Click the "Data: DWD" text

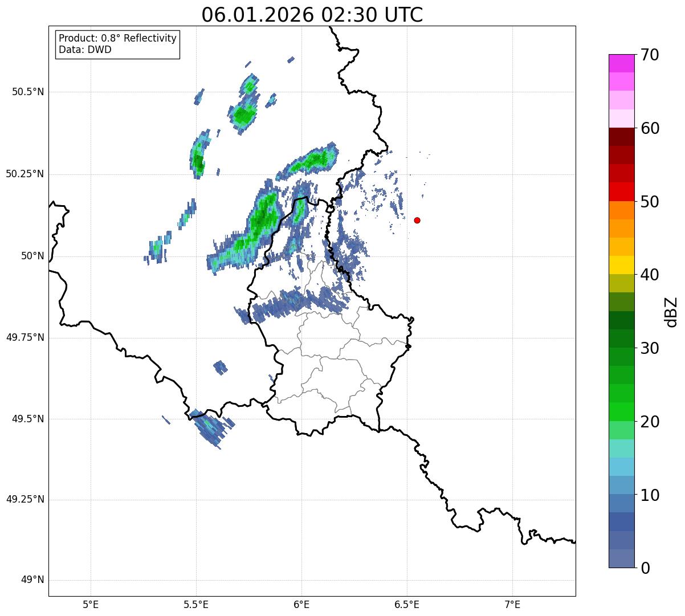[85, 50]
